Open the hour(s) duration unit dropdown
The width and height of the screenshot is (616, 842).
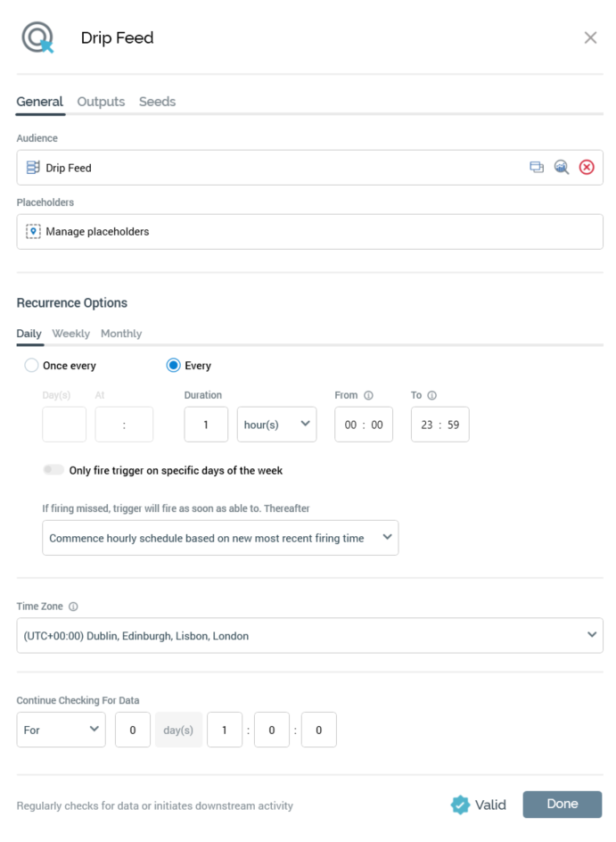tap(276, 425)
